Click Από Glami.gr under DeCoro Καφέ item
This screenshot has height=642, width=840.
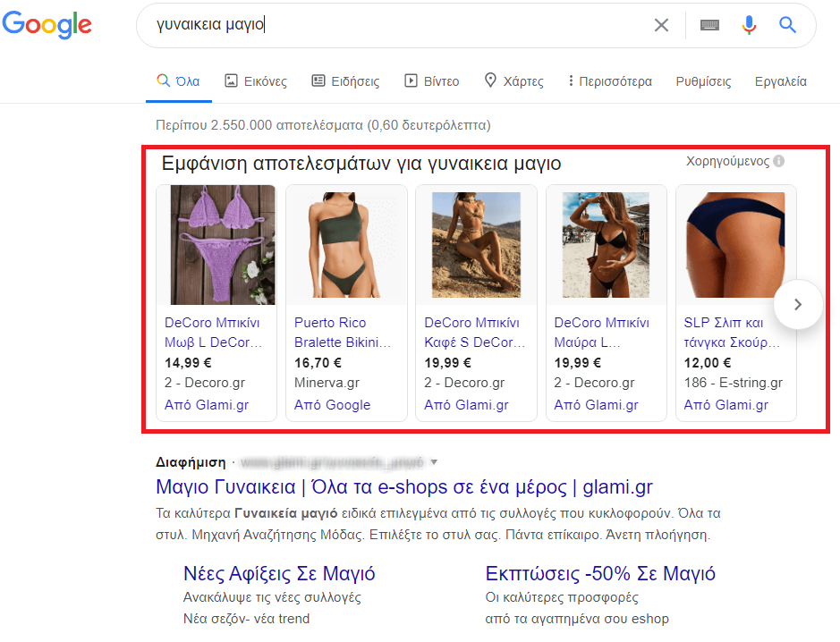pos(467,405)
